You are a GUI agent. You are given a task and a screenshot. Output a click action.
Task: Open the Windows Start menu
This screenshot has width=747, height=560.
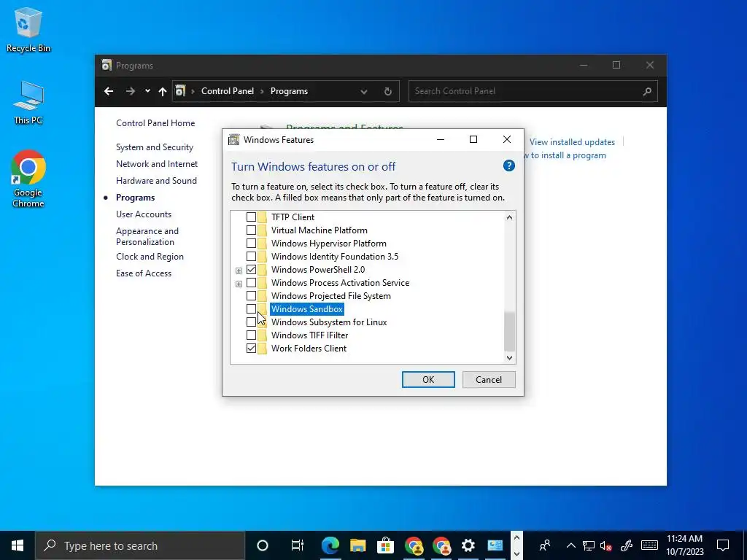point(18,545)
